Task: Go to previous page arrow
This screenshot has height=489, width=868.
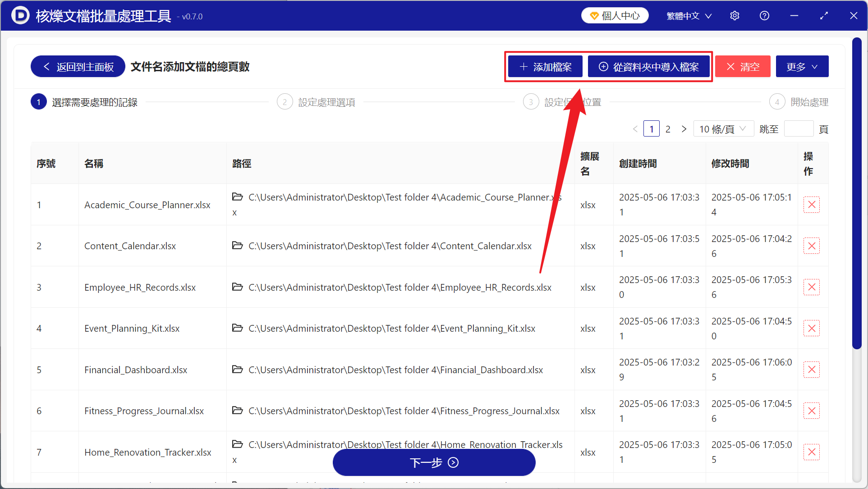Action: coord(635,129)
